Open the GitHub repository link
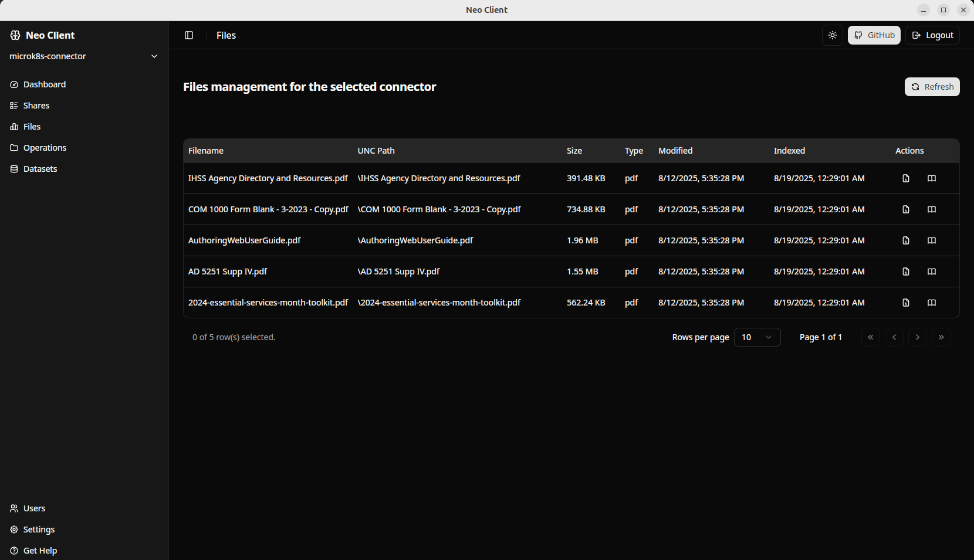974x560 pixels. click(x=874, y=35)
